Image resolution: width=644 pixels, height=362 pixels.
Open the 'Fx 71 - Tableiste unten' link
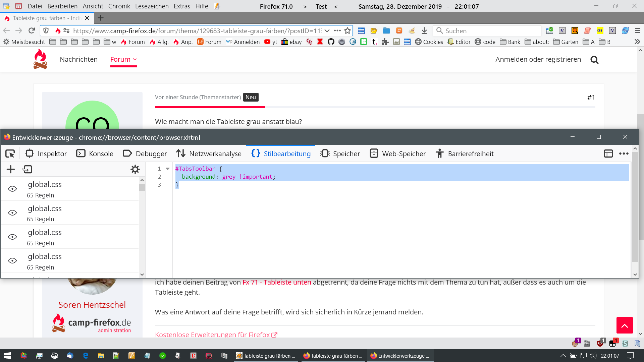[277, 282]
